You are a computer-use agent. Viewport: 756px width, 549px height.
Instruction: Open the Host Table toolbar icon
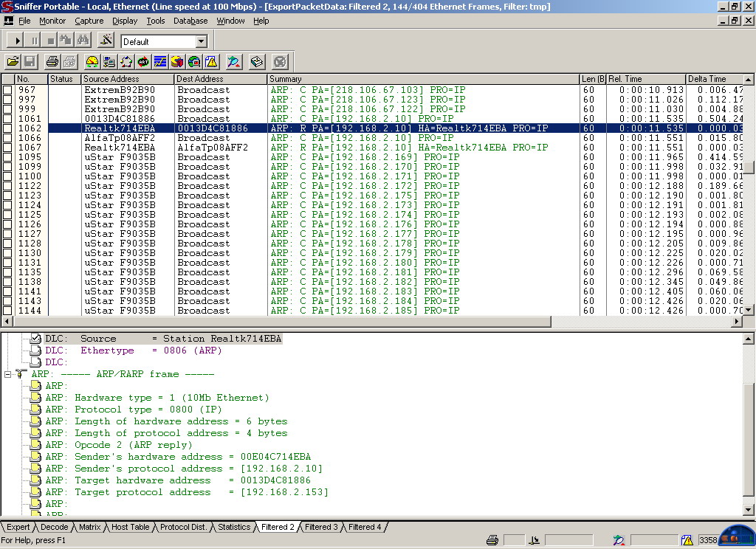click(109, 62)
